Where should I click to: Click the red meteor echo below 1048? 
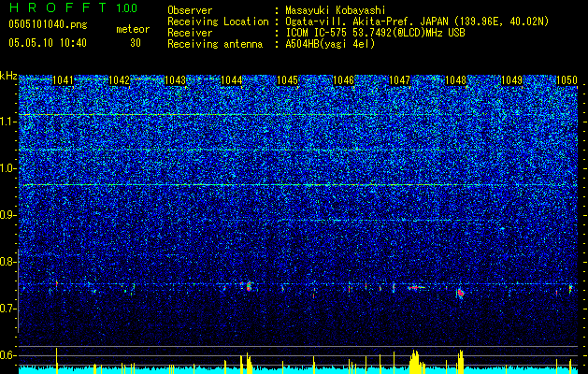pos(461,293)
